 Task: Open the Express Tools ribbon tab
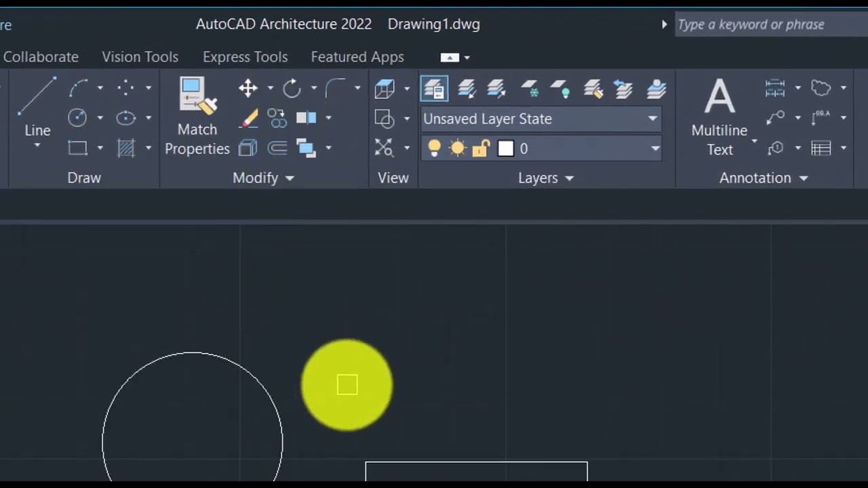(x=245, y=57)
